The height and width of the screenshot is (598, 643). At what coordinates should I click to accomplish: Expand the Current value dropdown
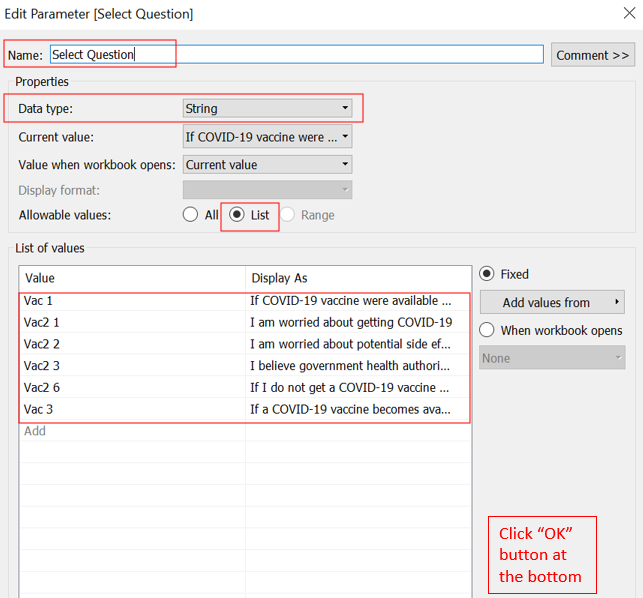(x=267, y=137)
